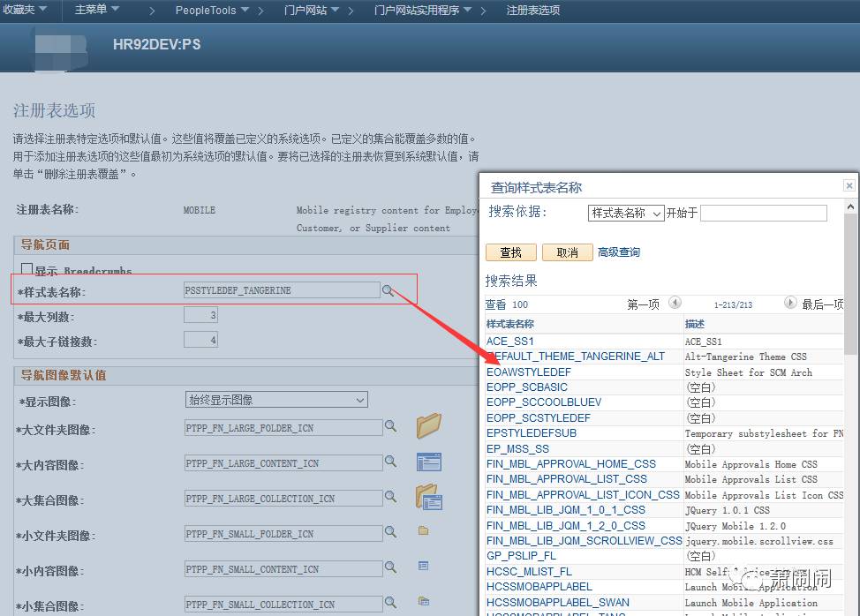Image resolution: width=860 pixels, height=616 pixels.
Task: Select EOAWSTYLEDEF result
Action: (x=529, y=372)
